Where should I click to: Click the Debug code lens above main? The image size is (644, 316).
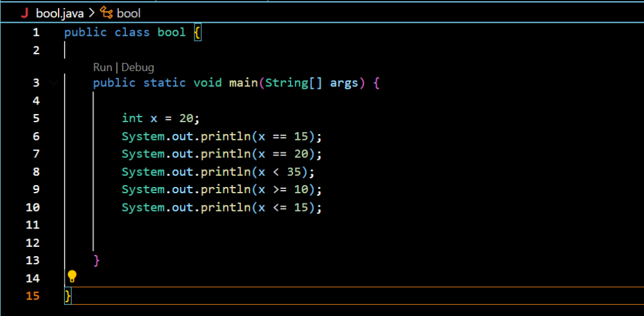138,67
